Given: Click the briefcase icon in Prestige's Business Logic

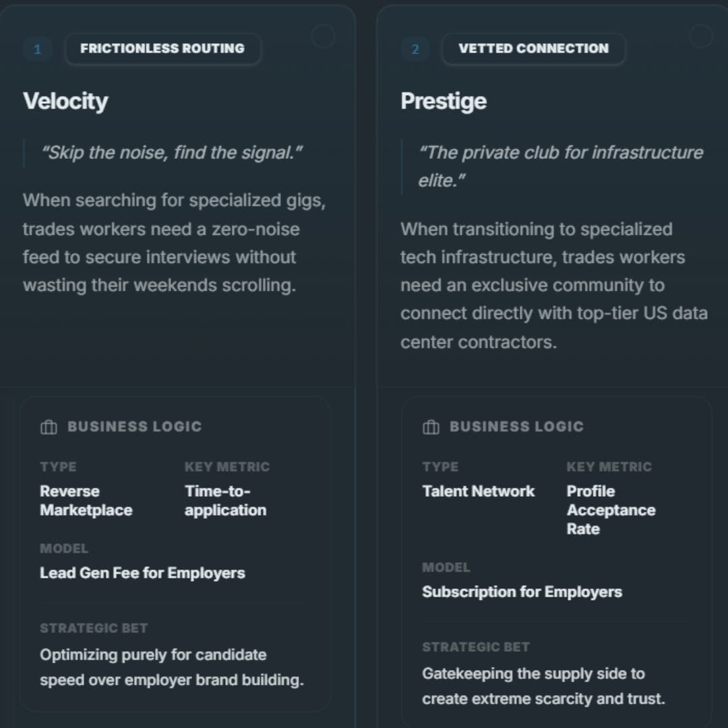Looking at the screenshot, I should point(431,427).
